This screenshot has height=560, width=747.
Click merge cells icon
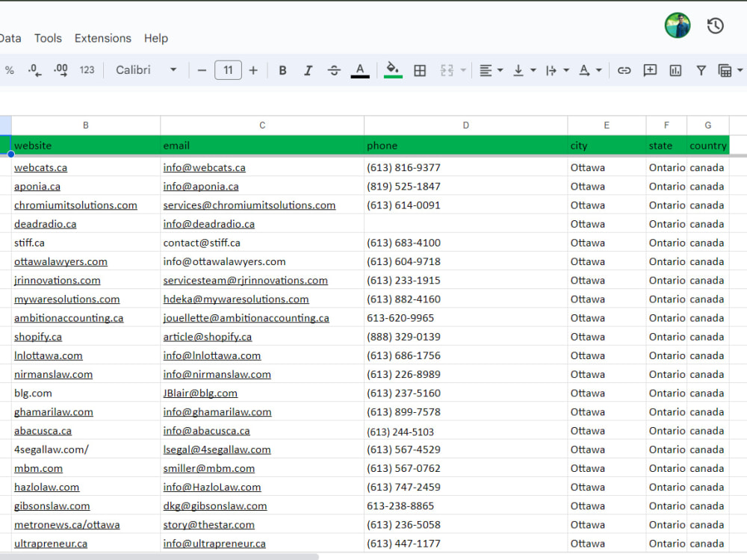click(x=447, y=70)
